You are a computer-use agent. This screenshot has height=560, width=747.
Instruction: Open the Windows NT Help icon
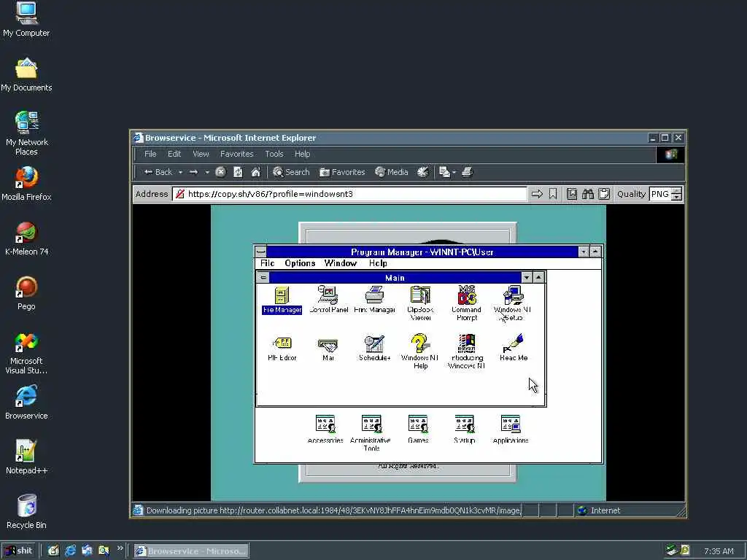[419, 351]
